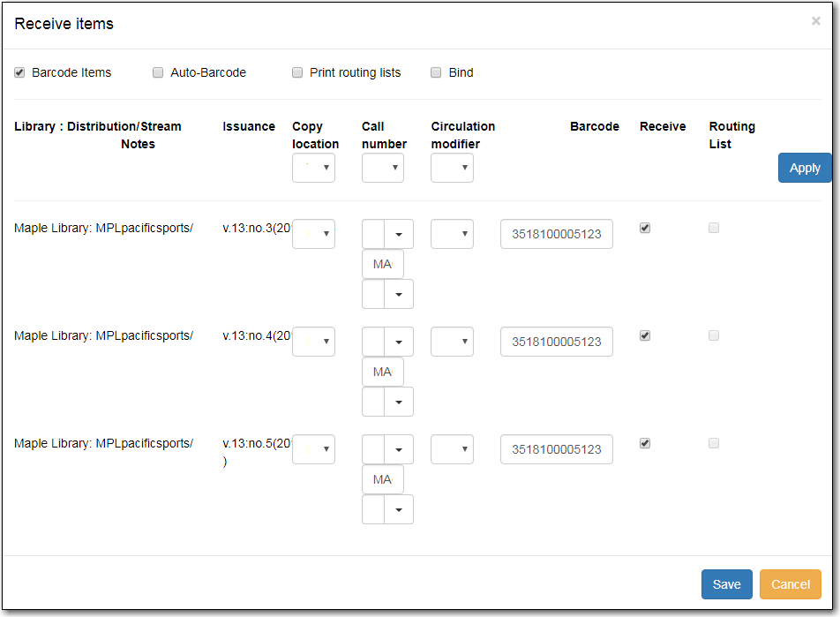This screenshot has width=840, height=617.
Task: Uncheck Receive for issue v.13:no.4
Action: point(645,335)
